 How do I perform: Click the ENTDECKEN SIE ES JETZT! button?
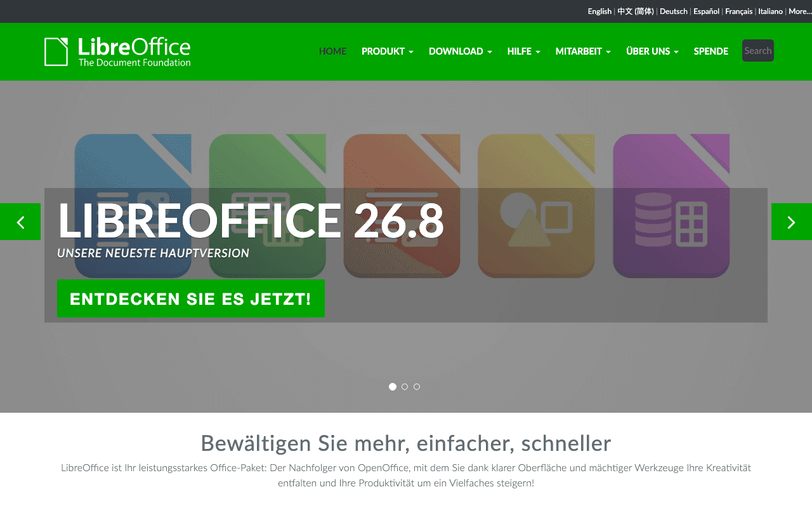(191, 298)
